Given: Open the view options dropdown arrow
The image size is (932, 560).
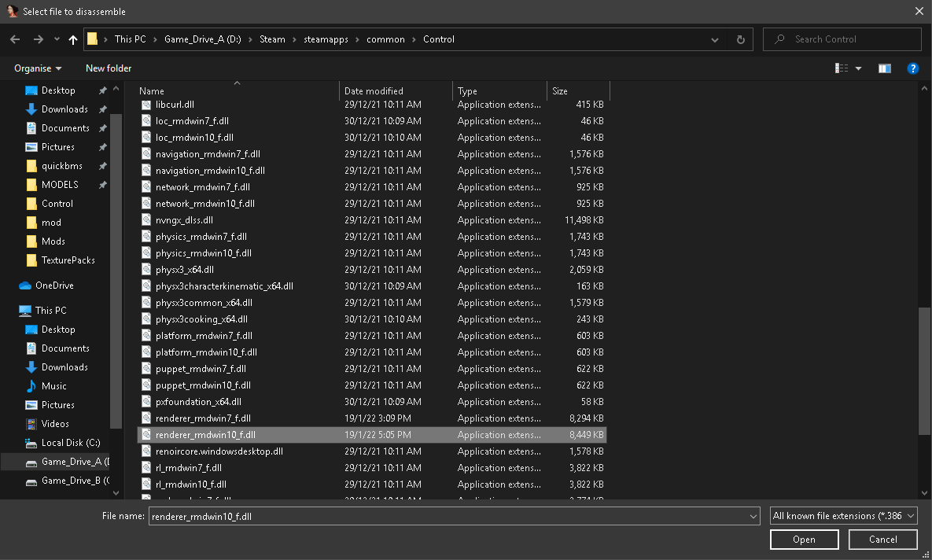Looking at the screenshot, I should point(858,68).
